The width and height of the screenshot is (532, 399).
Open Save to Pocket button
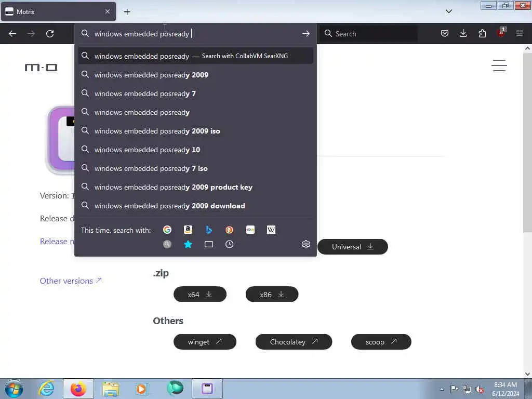point(445,34)
